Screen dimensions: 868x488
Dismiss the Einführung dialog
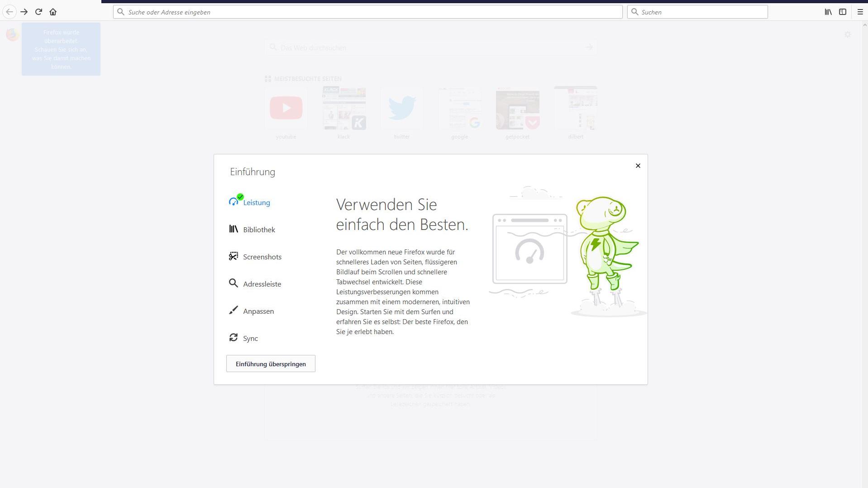638,166
